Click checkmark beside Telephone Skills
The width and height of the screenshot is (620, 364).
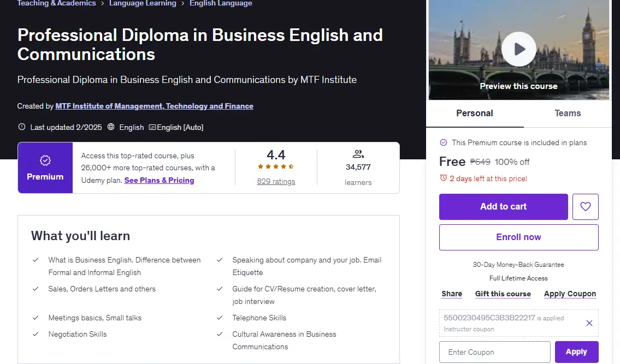point(220,318)
